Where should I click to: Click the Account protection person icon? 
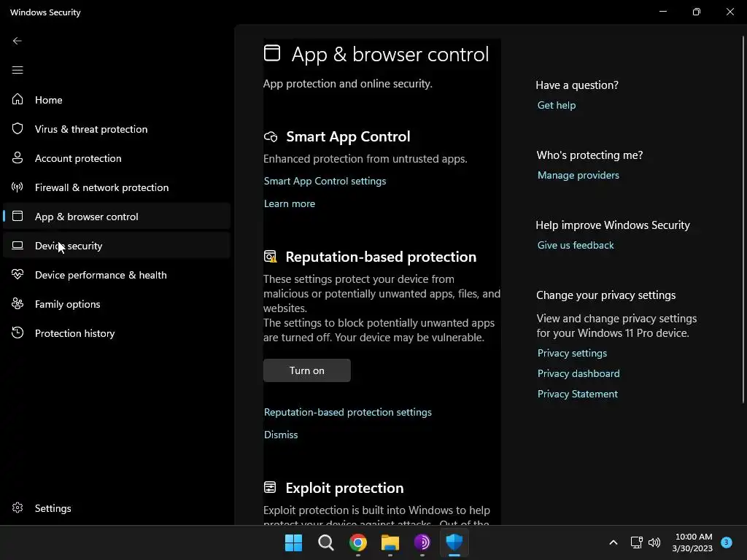point(18,157)
